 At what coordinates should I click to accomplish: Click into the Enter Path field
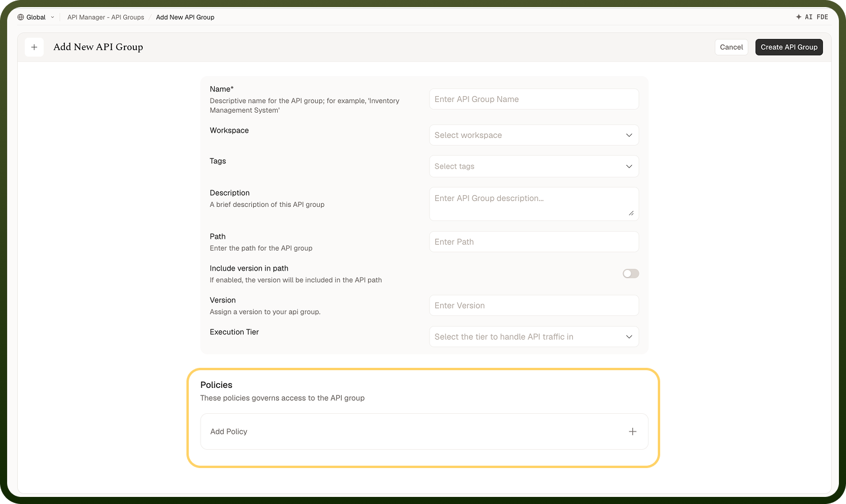(x=534, y=242)
